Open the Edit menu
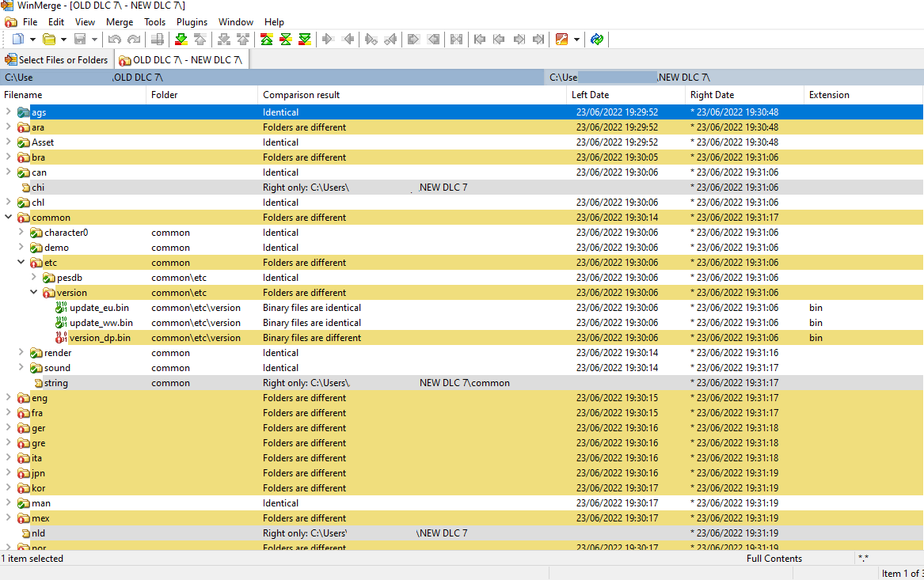This screenshot has width=924, height=580. (x=56, y=22)
